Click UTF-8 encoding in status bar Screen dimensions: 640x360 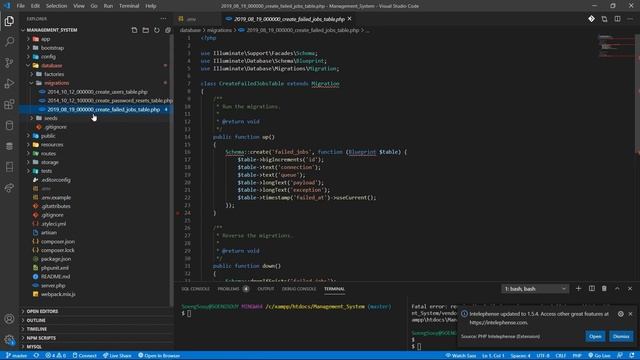point(543,356)
